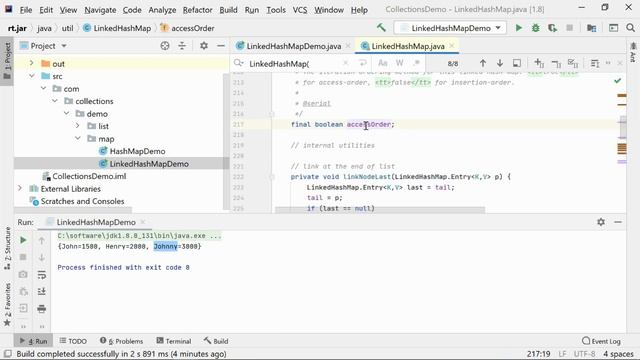This screenshot has width=640, height=360.
Task: Click the dump threads camera icon
Action: coord(23,274)
